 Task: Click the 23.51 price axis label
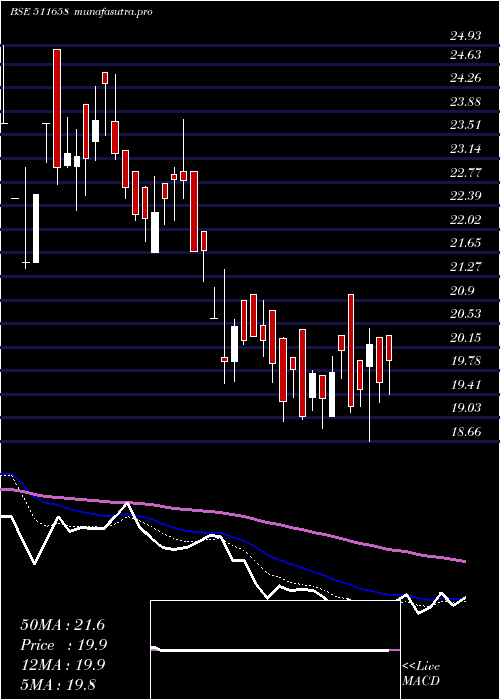pyautogui.click(x=466, y=125)
